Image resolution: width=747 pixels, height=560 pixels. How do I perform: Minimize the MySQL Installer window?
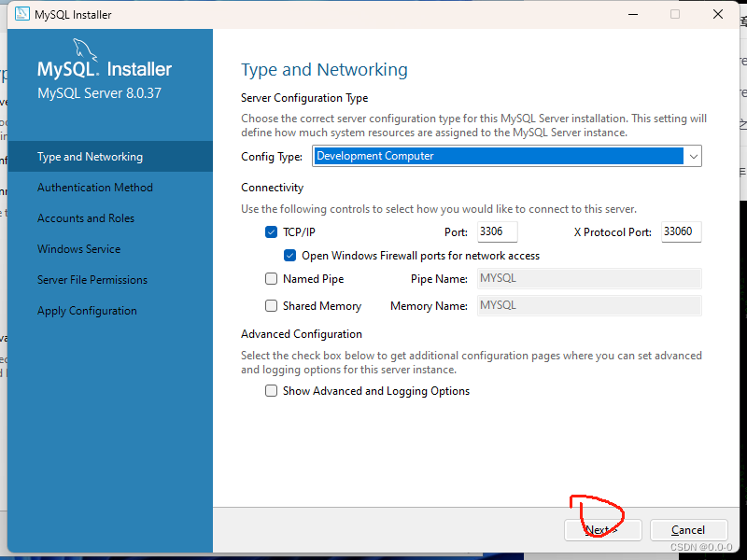[x=633, y=14]
